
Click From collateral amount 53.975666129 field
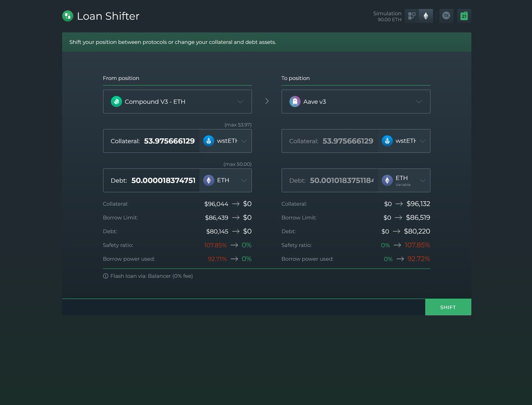(169, 141)
